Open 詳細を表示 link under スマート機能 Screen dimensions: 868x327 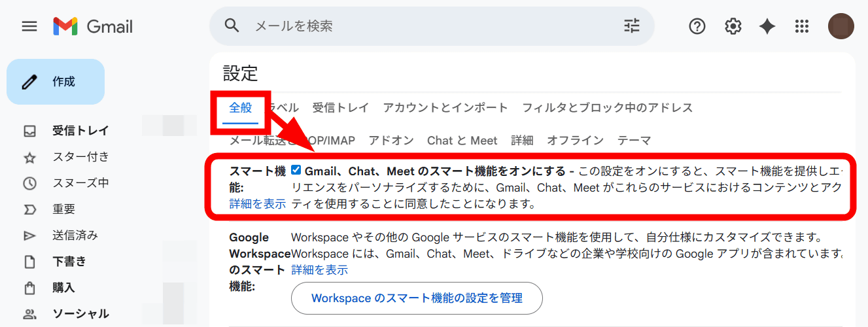[x=258, y=204]
